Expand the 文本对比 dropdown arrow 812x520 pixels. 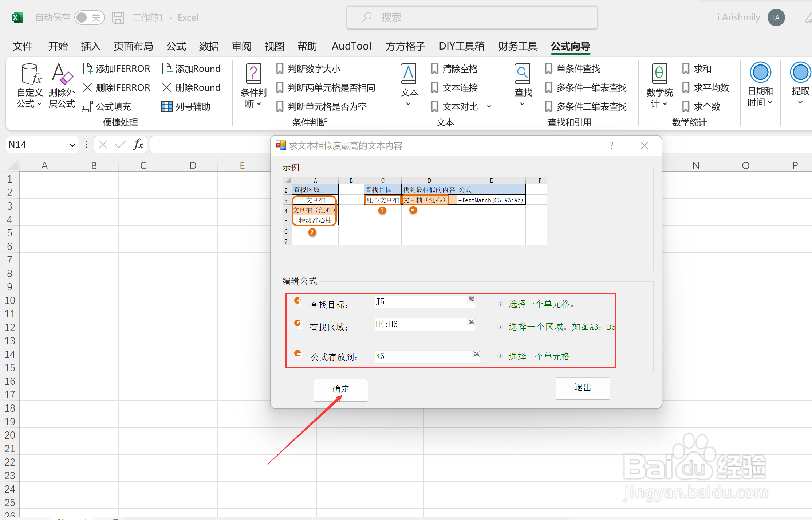tap(489, 107)
